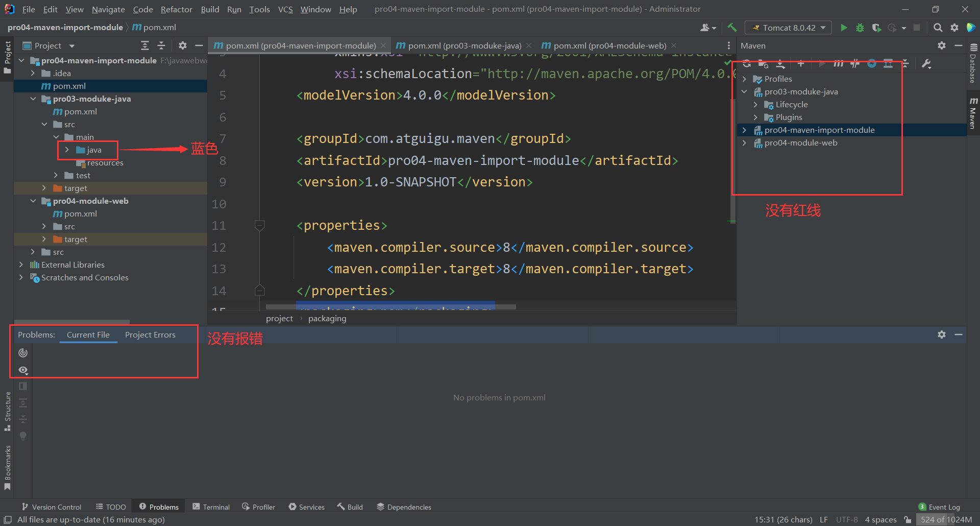Expand the .idea folder in Project tree
The height and width of the screenshot is (526, 980).
[33, 73]
